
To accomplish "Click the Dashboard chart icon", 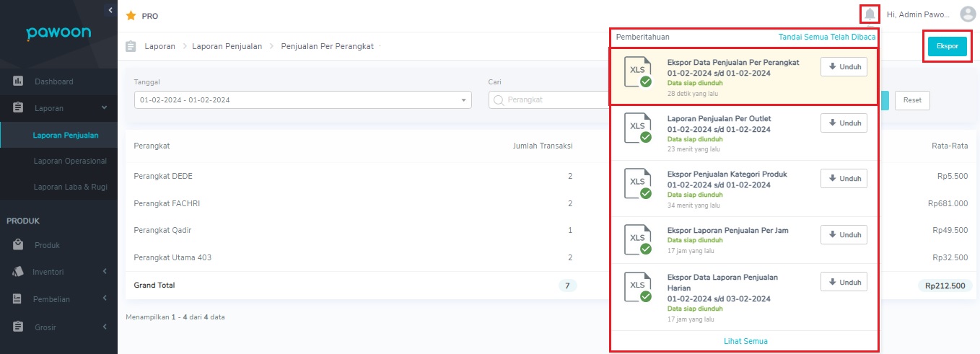I will point(19,81).
